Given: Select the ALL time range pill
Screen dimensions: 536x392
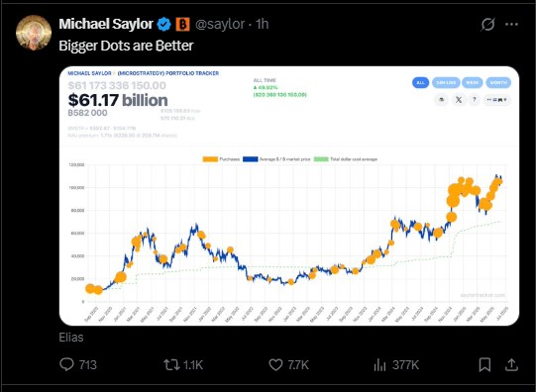Looking at the screenshot, I should click(420, 82).
